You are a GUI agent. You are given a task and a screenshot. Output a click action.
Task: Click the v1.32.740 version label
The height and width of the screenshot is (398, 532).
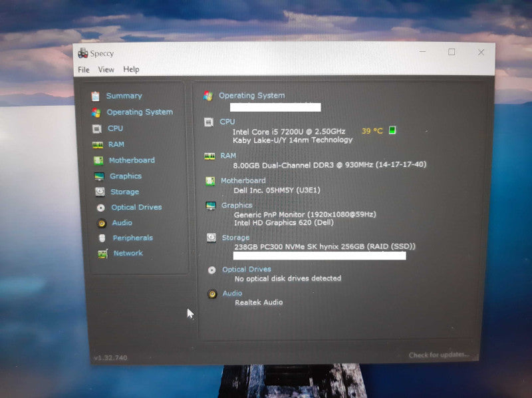coord(110,357)
